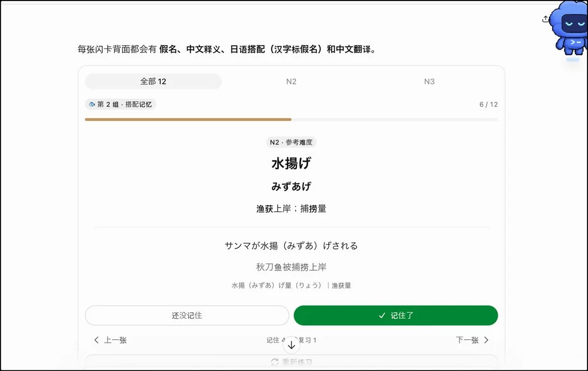Switch to the N2 tab
This screenshot has height=371, width=588.
tap(291, 81)
